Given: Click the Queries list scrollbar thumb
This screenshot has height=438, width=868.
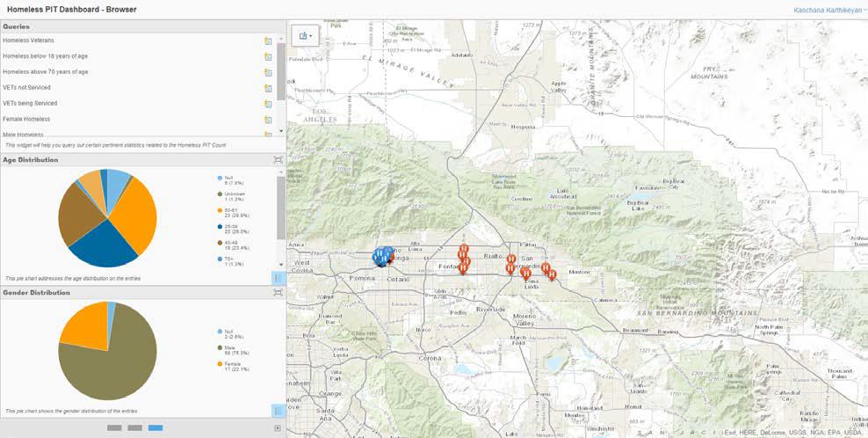Looking at the screenshot, I should (x=281, y=71).
